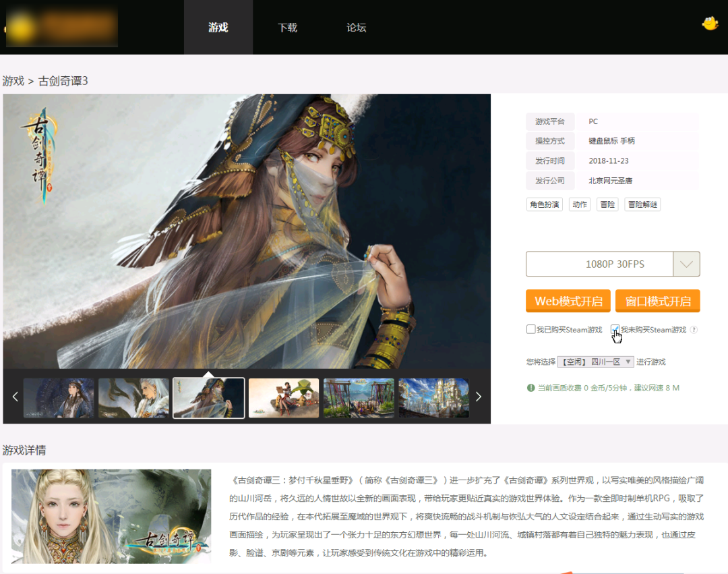Click the release date 2018-11-23
The height and width of the screenshot is (574, 728).
(609, 161)
